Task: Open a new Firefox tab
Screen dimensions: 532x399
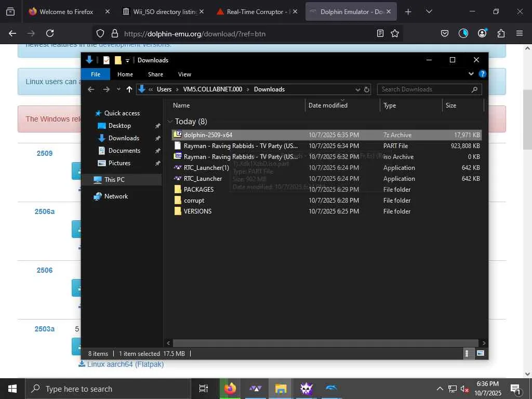Action: 408,11
